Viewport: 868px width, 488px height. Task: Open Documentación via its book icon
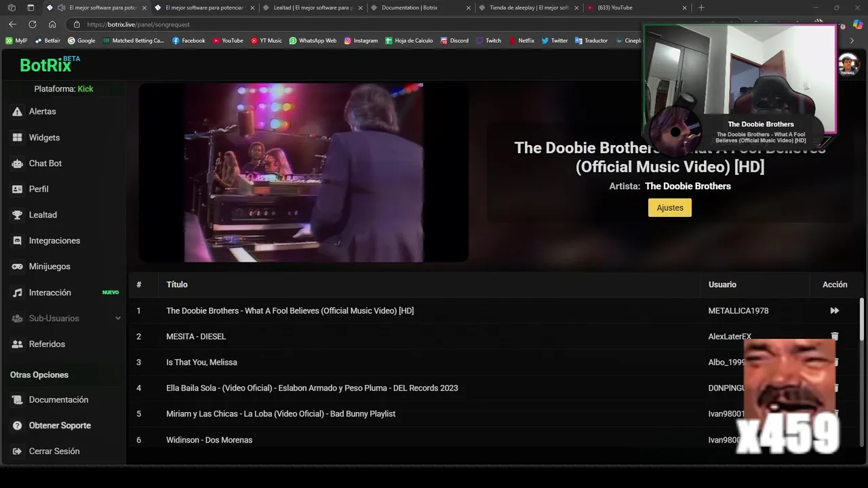click(17, 400)
